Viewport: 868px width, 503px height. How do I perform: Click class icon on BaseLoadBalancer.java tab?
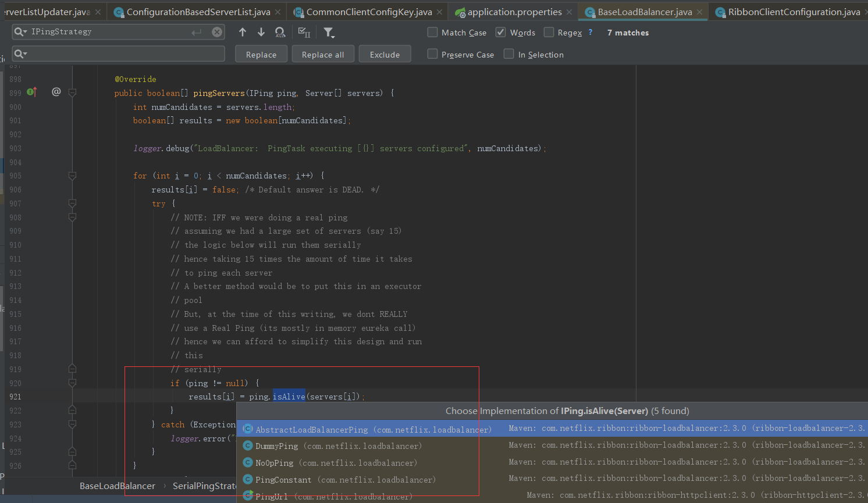(590, 12)
